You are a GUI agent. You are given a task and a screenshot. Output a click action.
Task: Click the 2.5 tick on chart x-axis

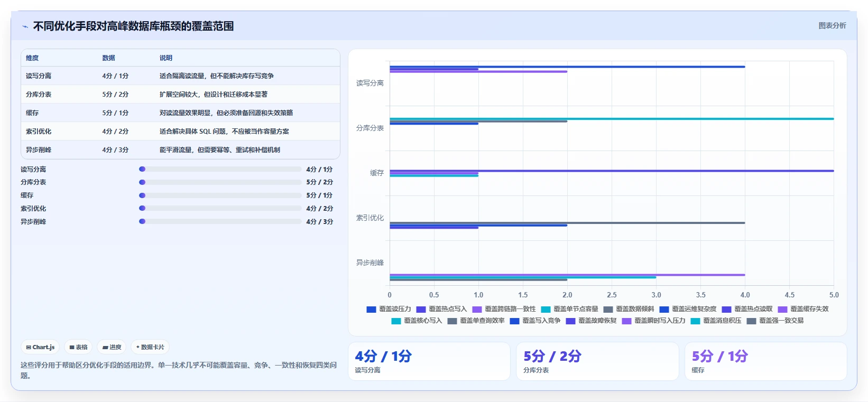point(612,295)
